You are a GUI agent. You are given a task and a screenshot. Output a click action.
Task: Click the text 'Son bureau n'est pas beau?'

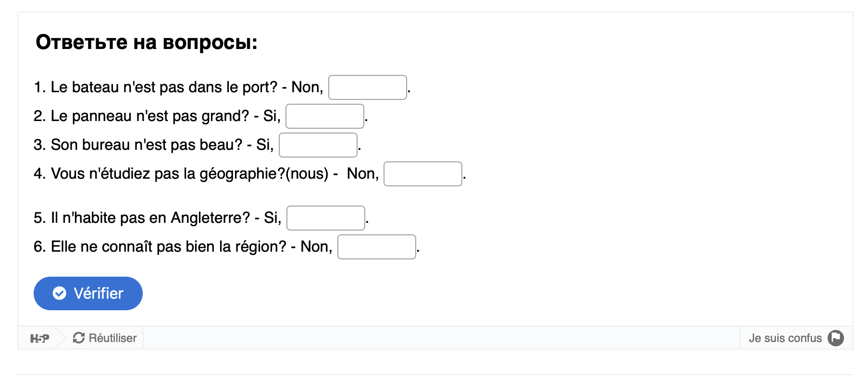(x=147, y=145)
